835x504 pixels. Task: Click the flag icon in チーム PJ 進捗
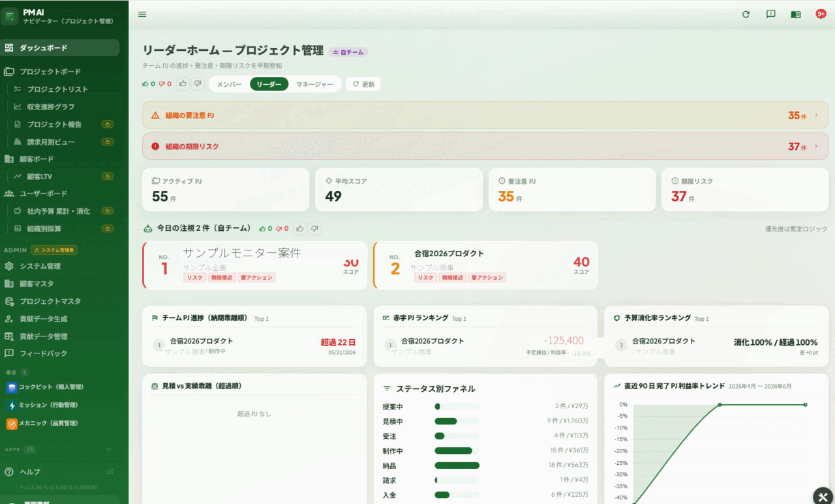[155, 318]
